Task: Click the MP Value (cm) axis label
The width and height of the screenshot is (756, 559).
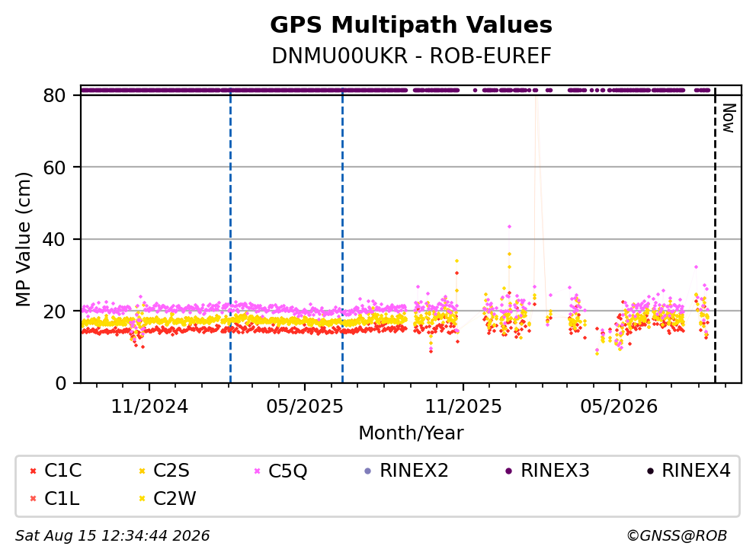Action: (x=23, y=239)
